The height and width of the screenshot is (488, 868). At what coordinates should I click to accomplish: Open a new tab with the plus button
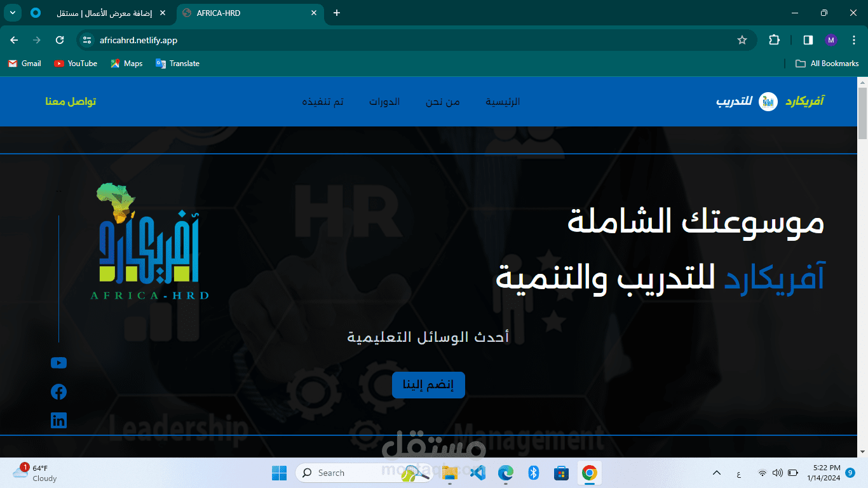[x=337, y=13]
